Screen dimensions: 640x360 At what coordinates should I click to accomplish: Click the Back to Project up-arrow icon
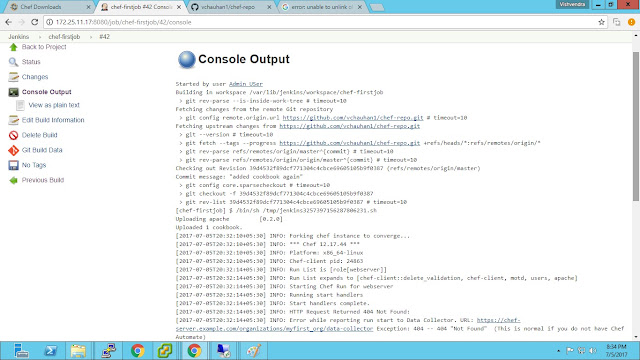tap(13, 47)
